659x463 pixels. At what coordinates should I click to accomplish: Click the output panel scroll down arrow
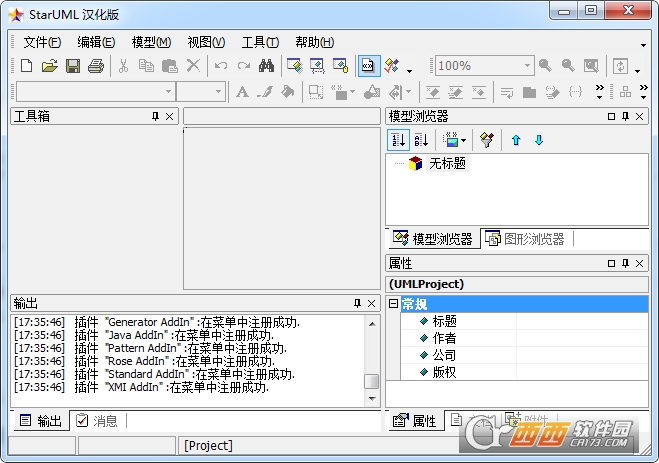point(372,398)
